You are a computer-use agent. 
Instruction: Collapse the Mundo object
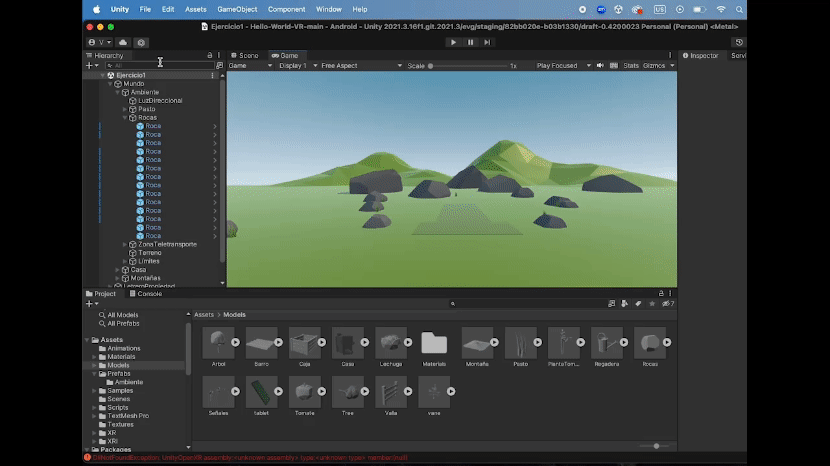click(x=110, y=84)
